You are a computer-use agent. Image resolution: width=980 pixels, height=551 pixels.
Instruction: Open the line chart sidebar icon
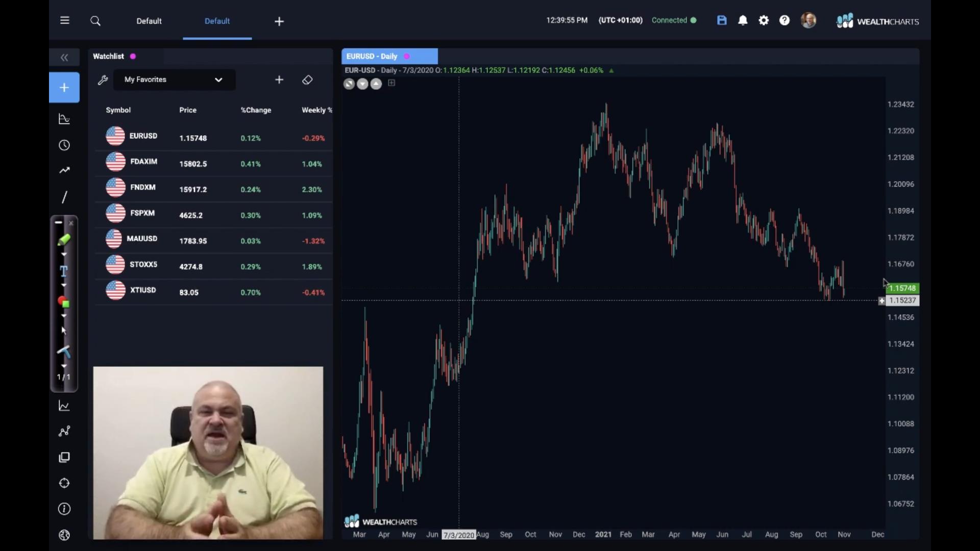(x=64, y=406)
